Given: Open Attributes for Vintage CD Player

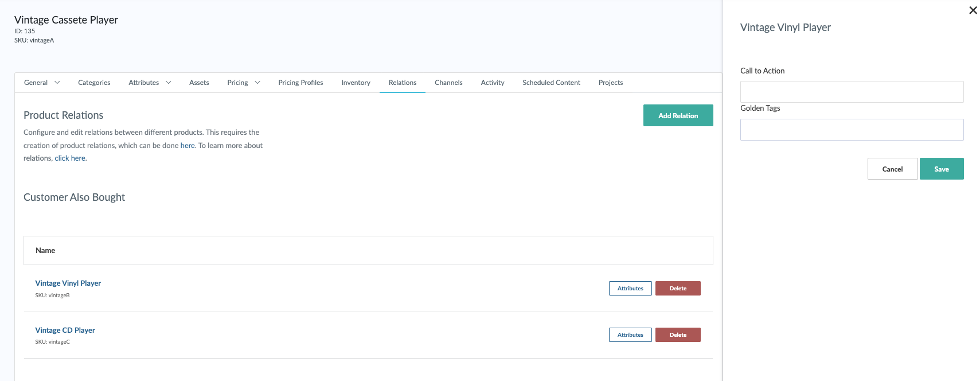Looking at the screenshot, I should [x=630, y=335].
